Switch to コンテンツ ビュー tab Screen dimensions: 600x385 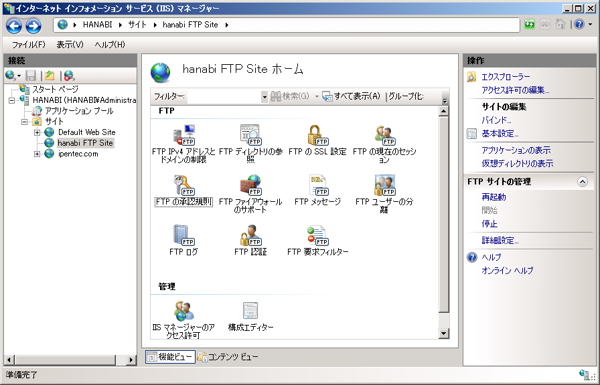(228, 357)
